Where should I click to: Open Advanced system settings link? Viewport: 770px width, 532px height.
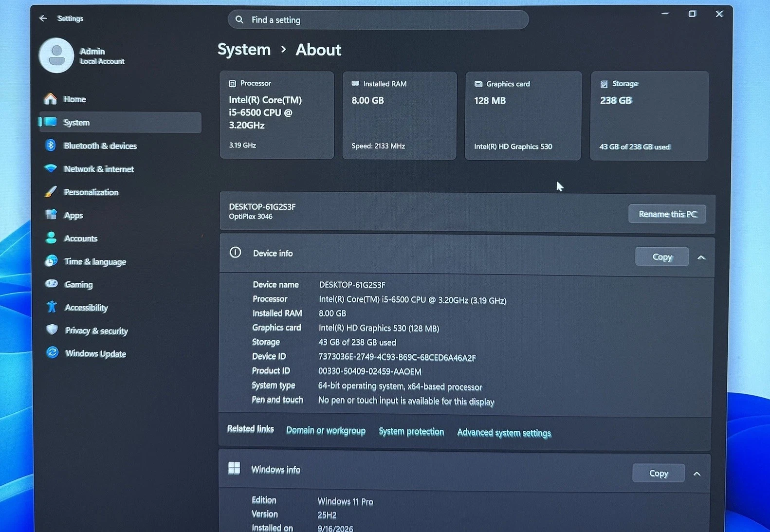504,433
